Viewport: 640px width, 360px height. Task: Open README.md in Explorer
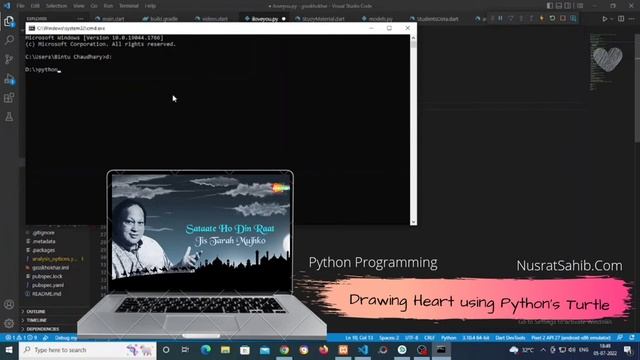click(46, 294)
